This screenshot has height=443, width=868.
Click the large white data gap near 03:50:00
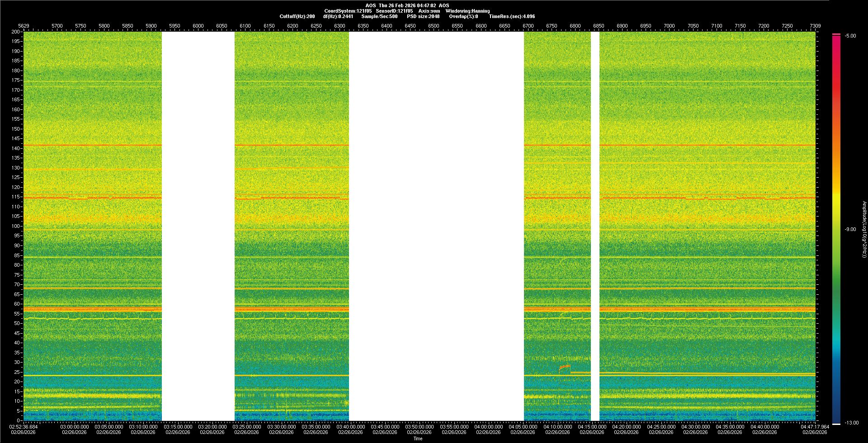[x=436, y=226]
